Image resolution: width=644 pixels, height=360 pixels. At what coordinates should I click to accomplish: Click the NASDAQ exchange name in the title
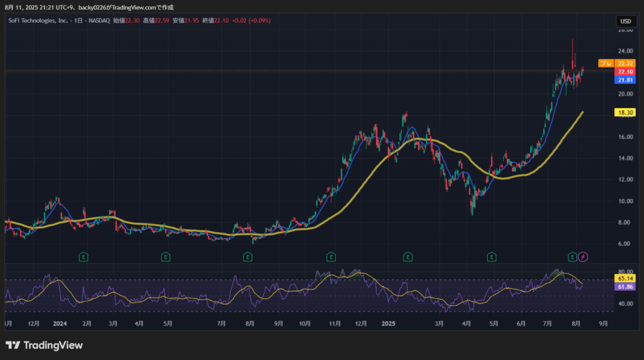(99, 21)
